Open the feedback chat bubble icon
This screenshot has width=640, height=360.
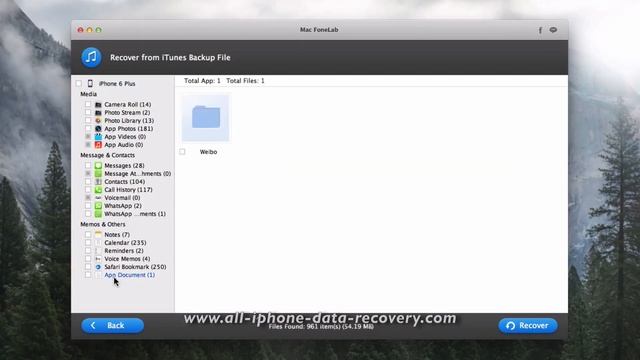[553, 30]
